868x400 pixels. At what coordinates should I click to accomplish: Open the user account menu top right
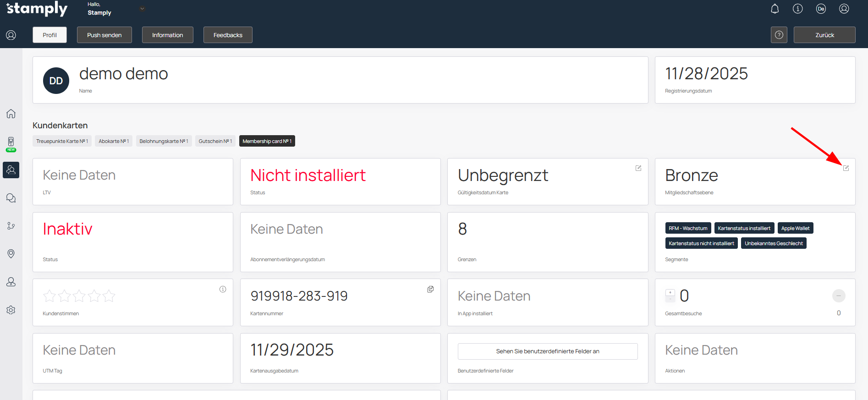coord(844,9)
